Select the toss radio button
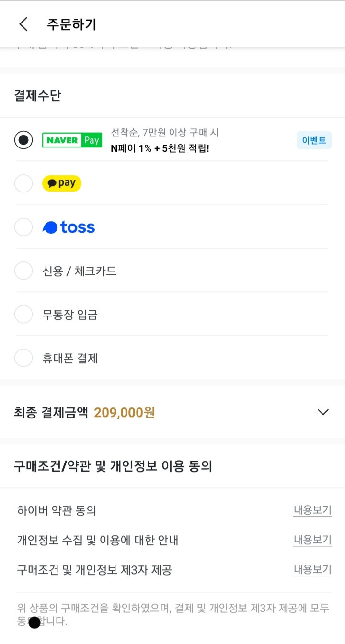 (x=23, y=227)
